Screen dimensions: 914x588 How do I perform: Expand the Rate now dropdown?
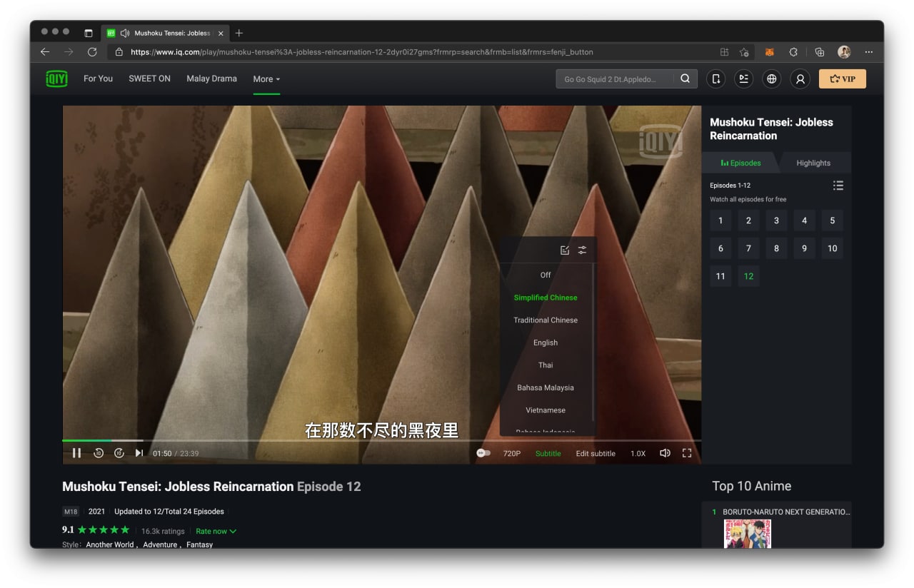point(216,531)
